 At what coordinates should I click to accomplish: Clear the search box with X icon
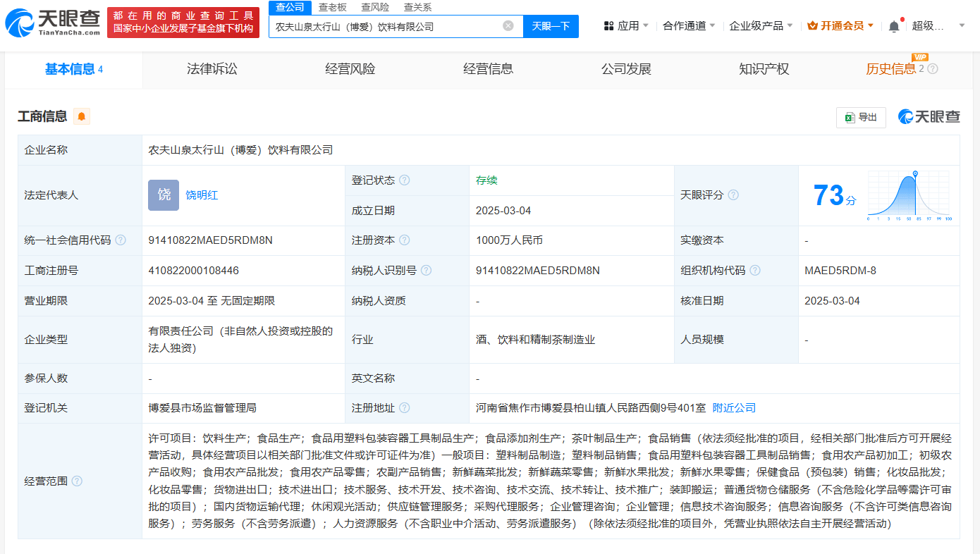tap(508, 26)
